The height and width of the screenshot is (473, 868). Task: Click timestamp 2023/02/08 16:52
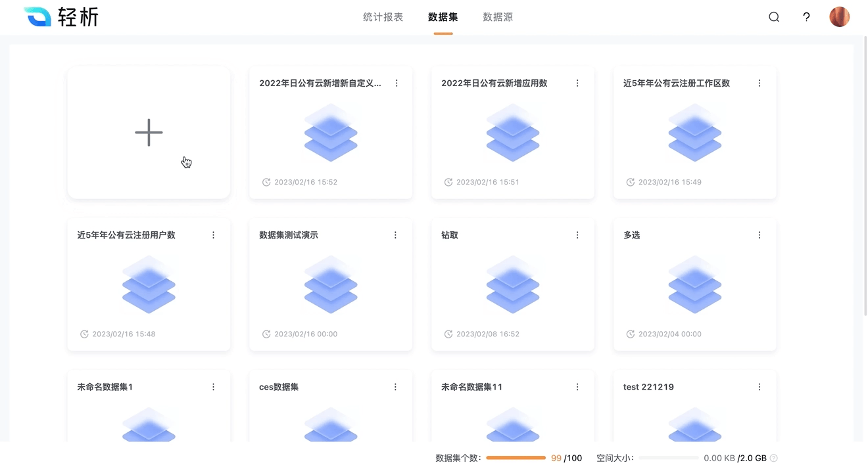click(x=488, y=334)
